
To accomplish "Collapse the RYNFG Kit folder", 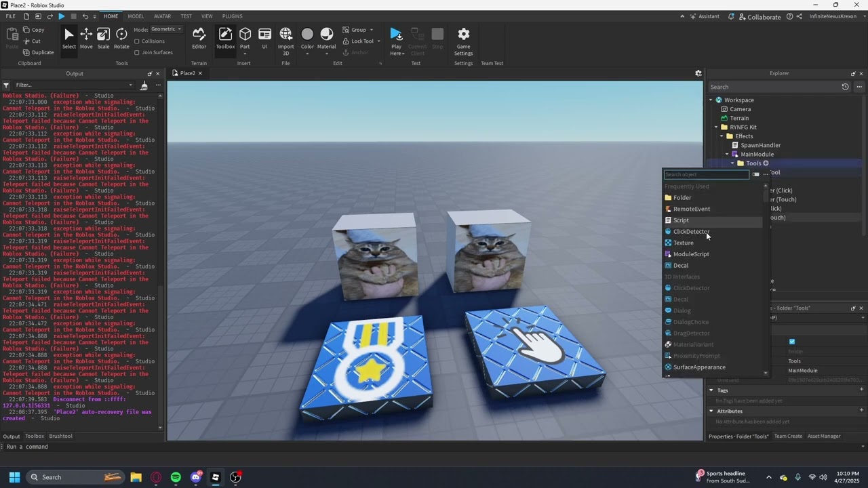I will coord(716,127).
